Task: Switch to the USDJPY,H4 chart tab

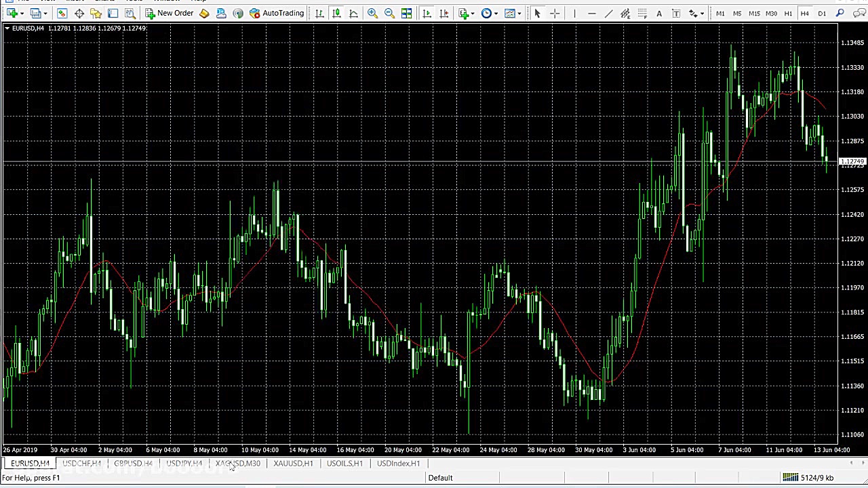Action: click(x=184, y=464)
